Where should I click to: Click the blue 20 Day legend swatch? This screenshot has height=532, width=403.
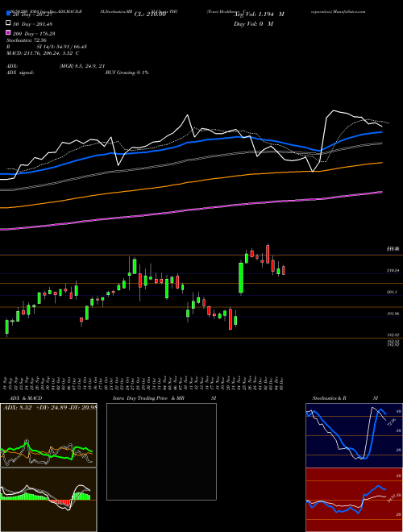pos(8,14)
